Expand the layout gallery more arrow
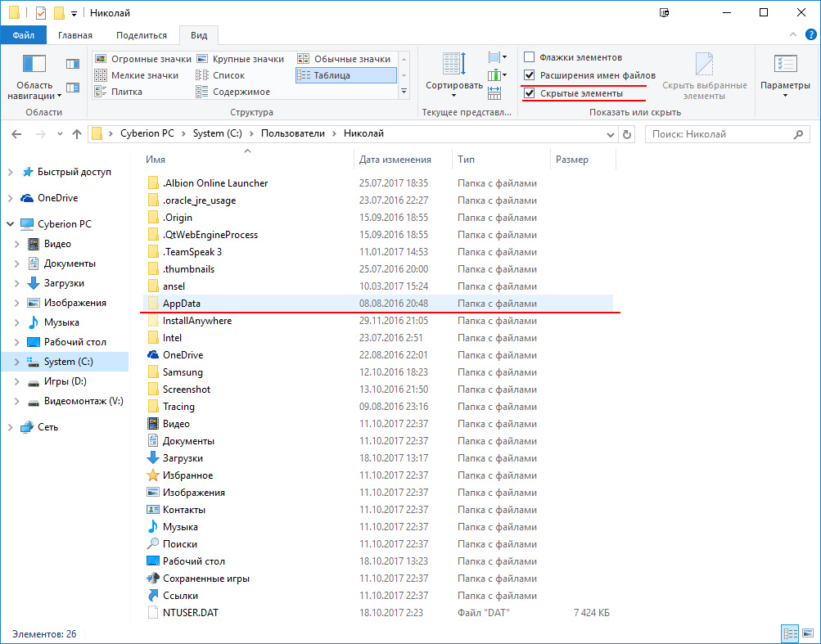This screenshot has height=644, width=821. (x=404, y=92)
